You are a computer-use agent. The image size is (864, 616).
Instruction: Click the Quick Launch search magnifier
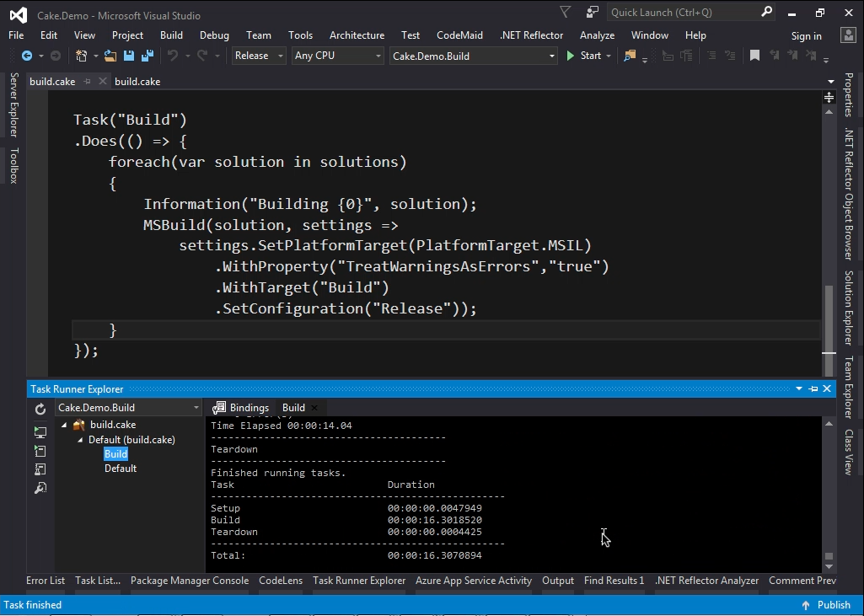pos(766,12)
